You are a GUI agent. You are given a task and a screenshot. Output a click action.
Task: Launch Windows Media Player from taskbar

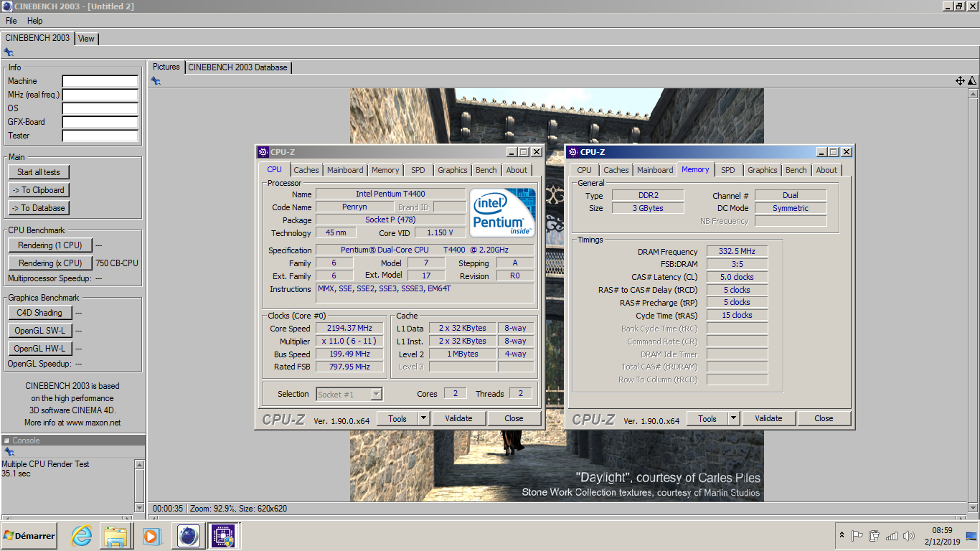click(151, 536)
